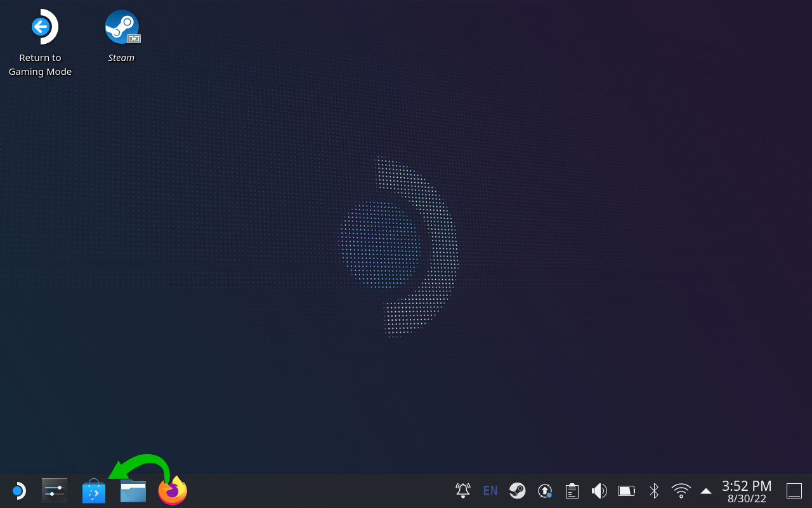The height and width of the screenshot is (508, 812).
Task: Expand hidden system tray icons arrow
Action: [706, 491]
